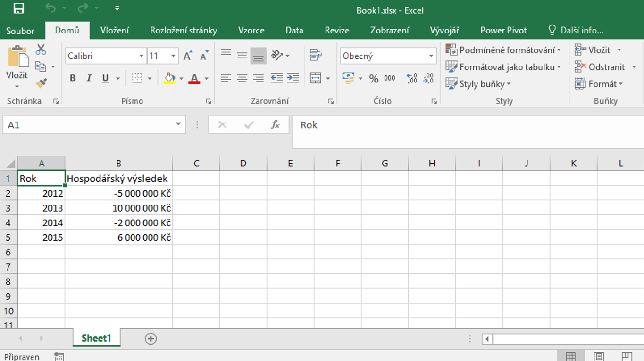Select the Sheet1 tab
This screenshot has width=644, height=361.
coord(96,338)
